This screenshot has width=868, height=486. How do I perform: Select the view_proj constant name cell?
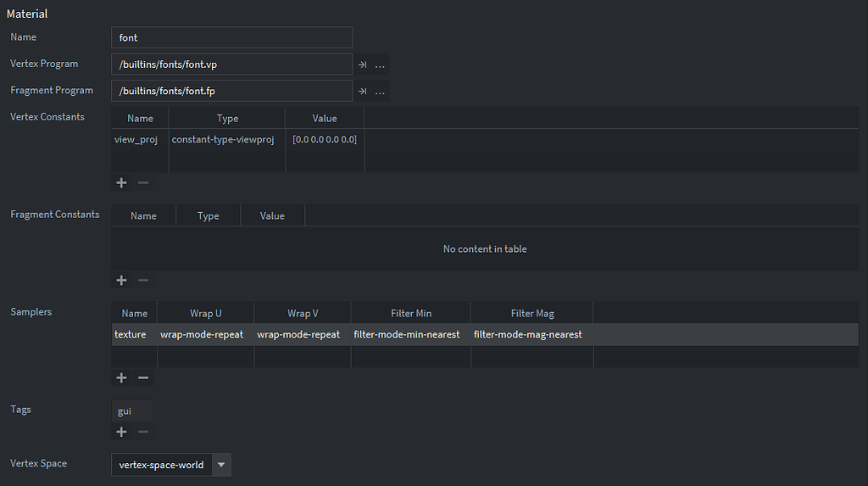point(136,139)
